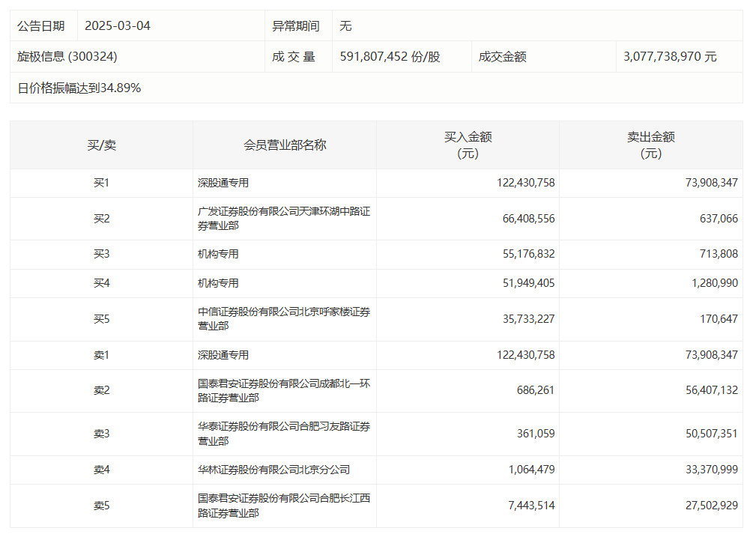Click 深股通专用 in the 卖1 row

click(x=223, y=355)
